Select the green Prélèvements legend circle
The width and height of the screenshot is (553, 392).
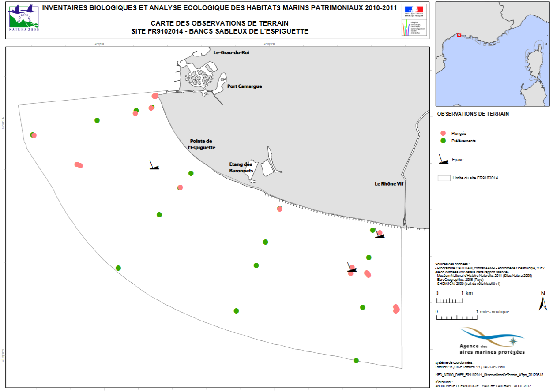pyautogui.click(x=444, y=141)
